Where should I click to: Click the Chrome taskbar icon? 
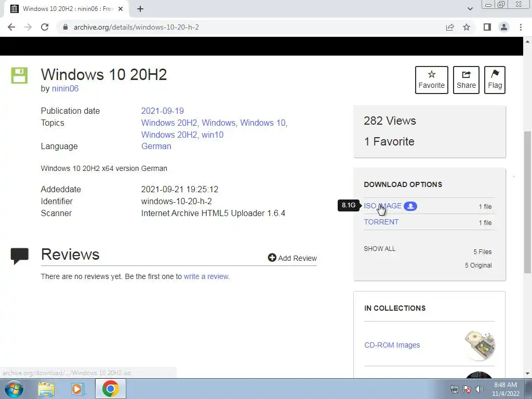pos(110,389)
